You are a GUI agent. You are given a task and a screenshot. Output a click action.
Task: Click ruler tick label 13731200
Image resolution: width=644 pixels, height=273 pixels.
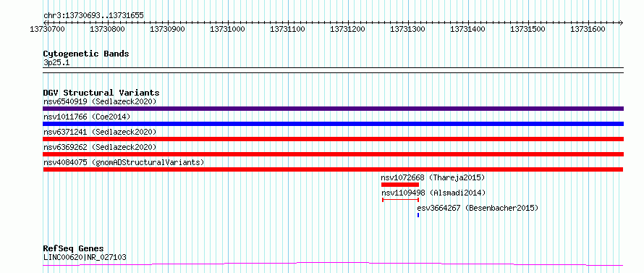point(348,30)
